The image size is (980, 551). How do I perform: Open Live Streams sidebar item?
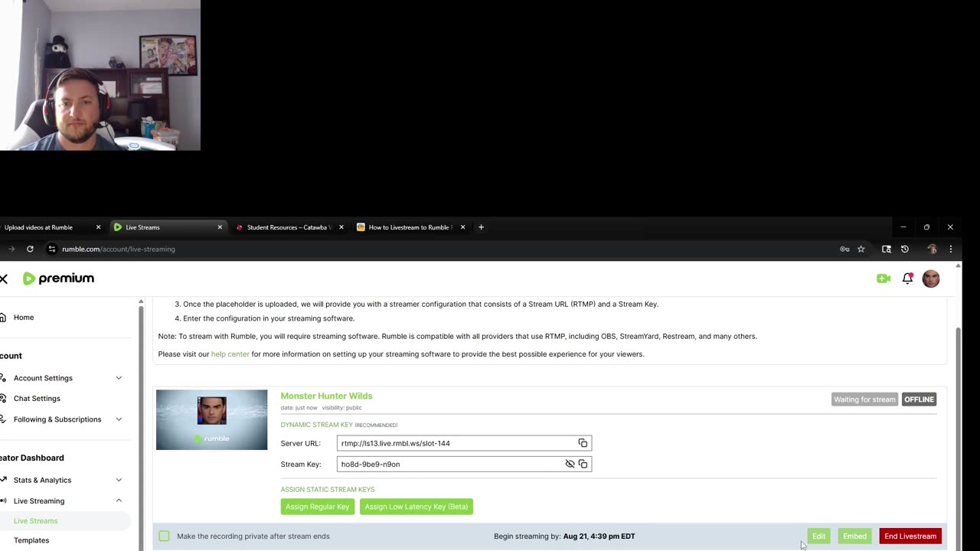point(35,521)
